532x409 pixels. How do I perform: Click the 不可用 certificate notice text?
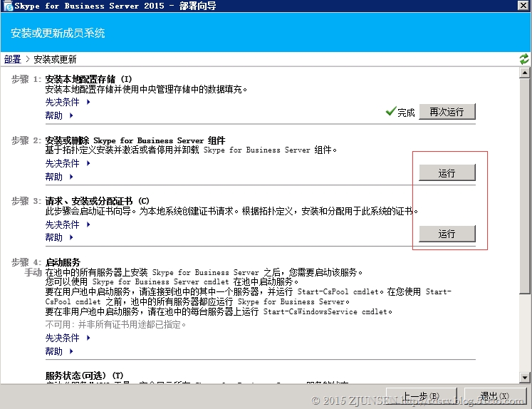pos(115,324)
